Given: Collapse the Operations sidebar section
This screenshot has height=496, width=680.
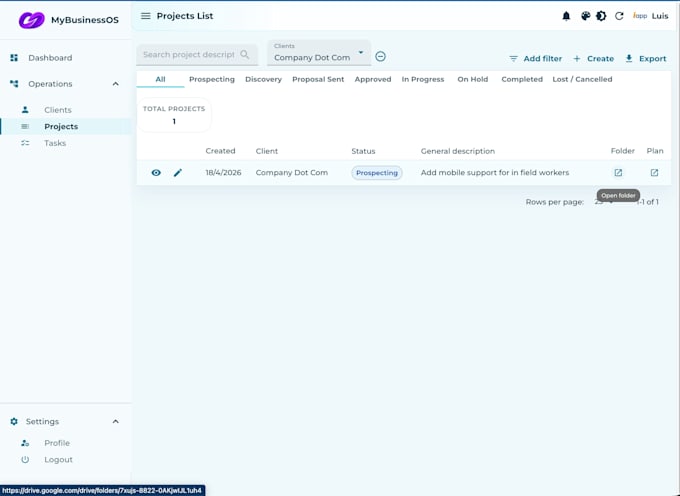Looking at the screenshot, I should point(115,84).
